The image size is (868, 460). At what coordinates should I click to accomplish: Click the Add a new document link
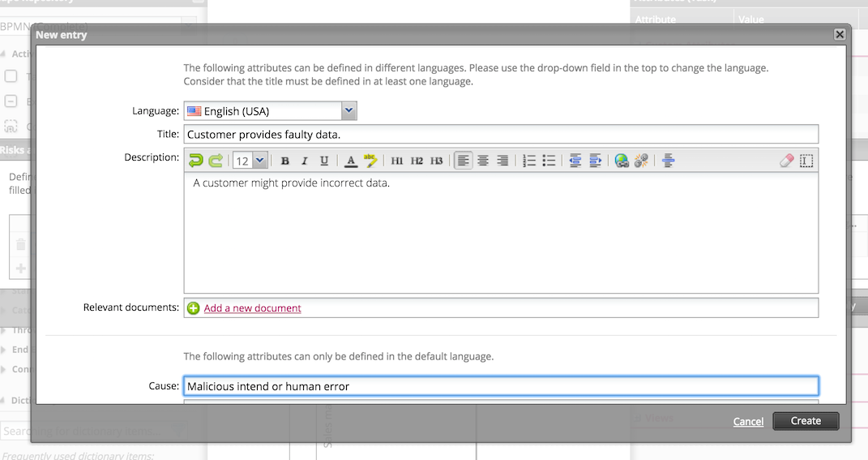[252, 308]
